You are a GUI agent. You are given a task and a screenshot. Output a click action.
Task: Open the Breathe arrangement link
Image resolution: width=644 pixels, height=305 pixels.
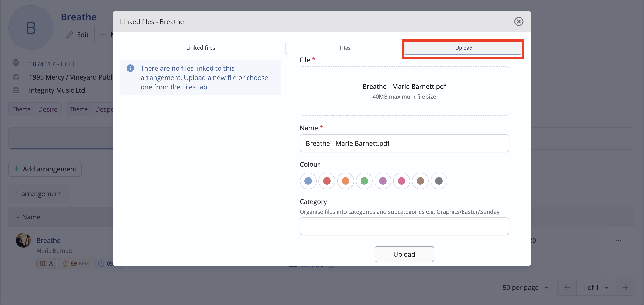[48, 240]
